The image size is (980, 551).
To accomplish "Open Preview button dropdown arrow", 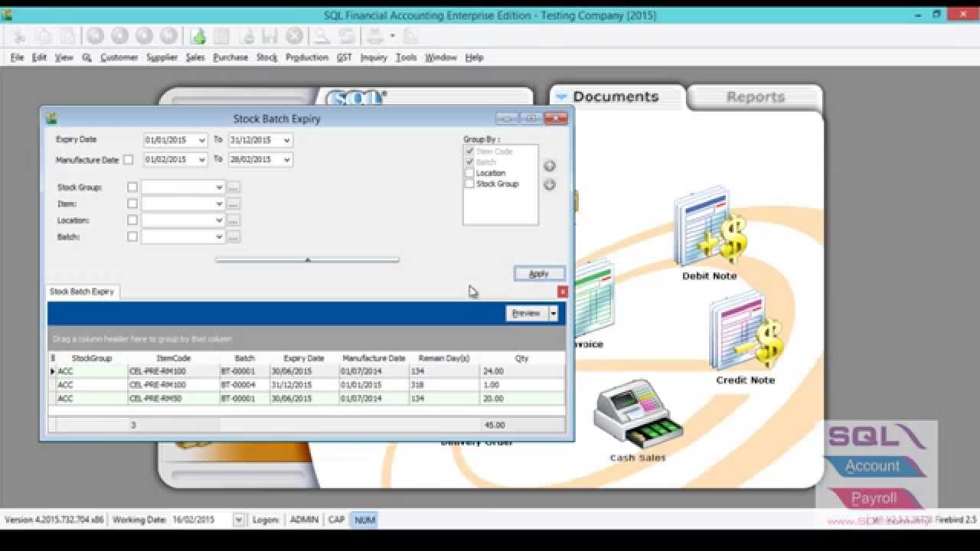I will point(553,313).
